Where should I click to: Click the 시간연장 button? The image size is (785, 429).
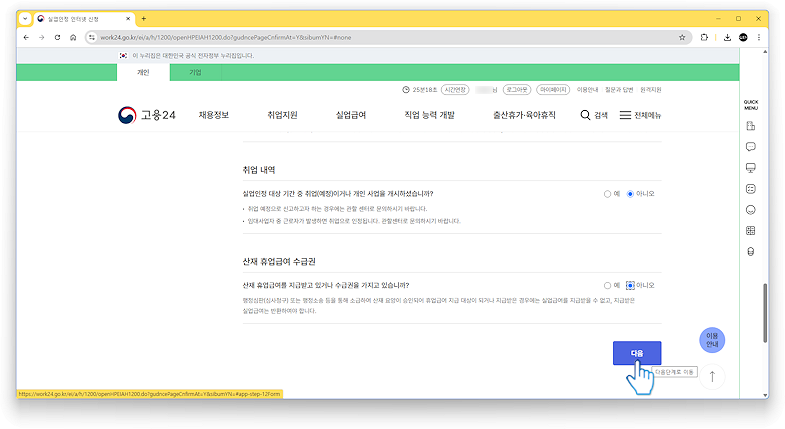tap(455, 90)
